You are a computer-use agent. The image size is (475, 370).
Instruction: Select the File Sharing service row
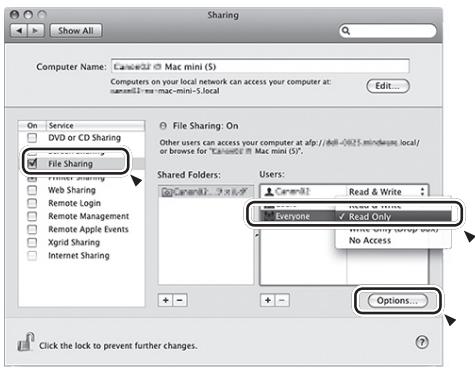tap(82, 164)
